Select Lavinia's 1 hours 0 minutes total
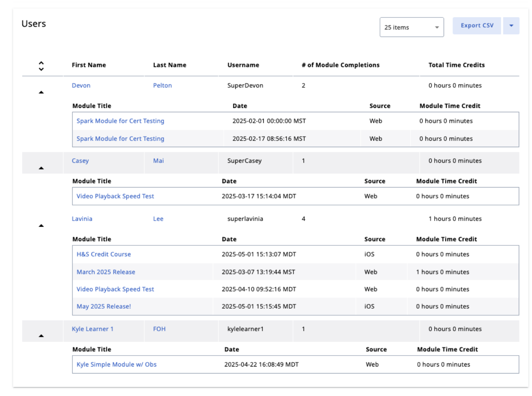This screenshot has height=396, width=532. [455, 219]
